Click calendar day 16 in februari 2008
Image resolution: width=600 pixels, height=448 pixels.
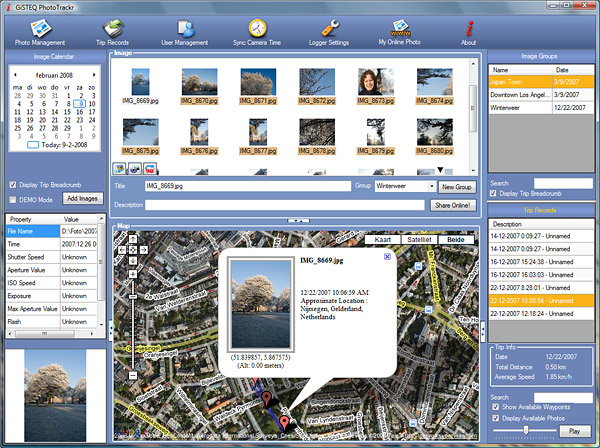click(79, 112)
